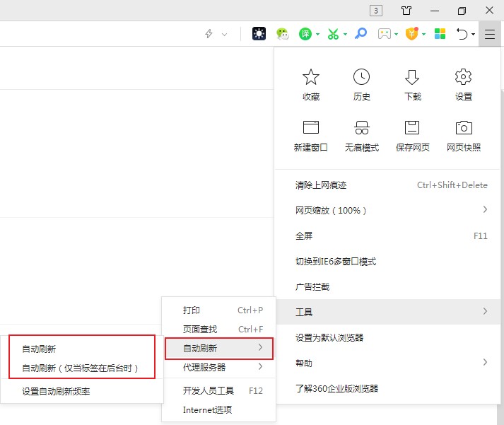Open Auto refresh (自动刷新) entry in the tools submenu
This screenshot has height=425, width=504.
(218, 348)
